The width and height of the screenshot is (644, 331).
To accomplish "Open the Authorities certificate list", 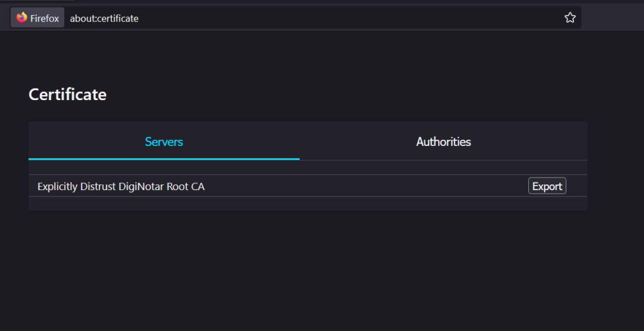I will coord(443,142).
